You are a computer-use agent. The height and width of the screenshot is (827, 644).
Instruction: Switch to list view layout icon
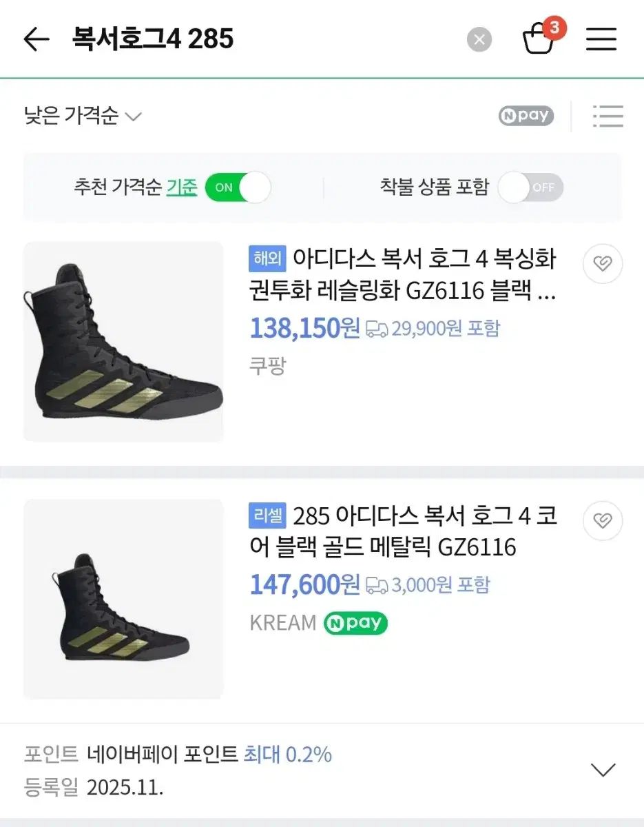(607, 116)
